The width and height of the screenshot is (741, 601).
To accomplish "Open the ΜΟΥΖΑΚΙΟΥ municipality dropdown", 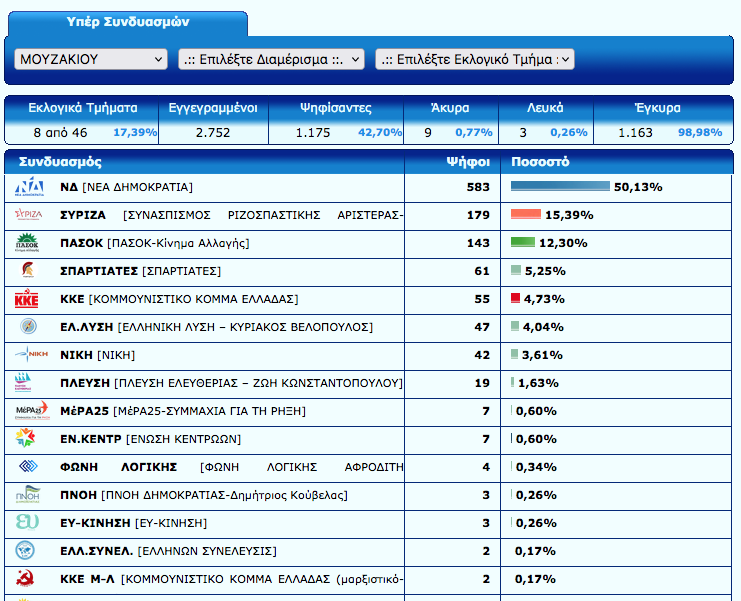I will point(91,59).
